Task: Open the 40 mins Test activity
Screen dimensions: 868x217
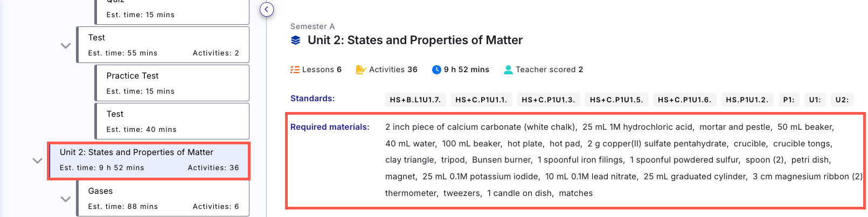Action: click(x=172, y=121)
